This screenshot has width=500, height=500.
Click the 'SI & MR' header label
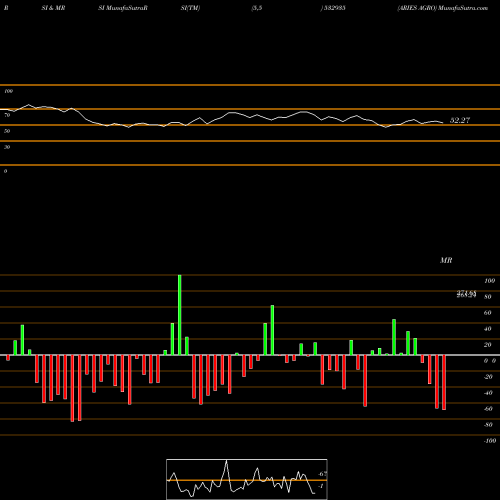[53, 8]
